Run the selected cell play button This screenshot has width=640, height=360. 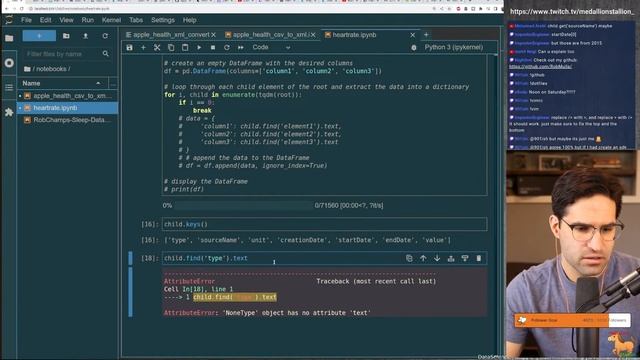click(199, 47)
